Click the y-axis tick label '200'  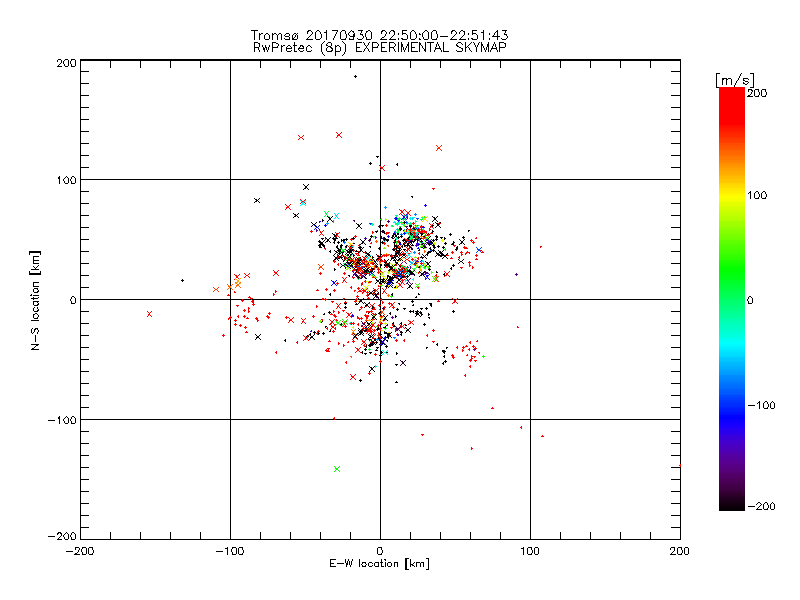66,63
